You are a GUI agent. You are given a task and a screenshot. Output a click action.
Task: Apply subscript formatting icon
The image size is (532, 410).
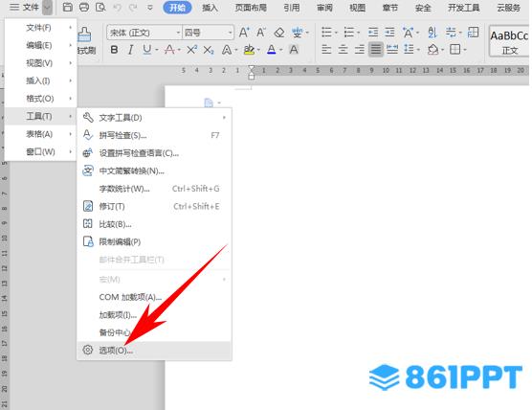209,50
